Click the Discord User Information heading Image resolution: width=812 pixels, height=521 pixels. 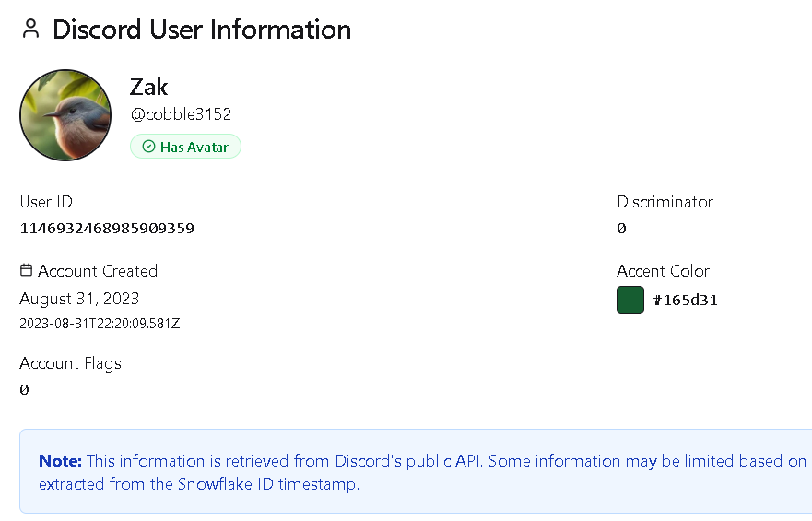(201, 30)
